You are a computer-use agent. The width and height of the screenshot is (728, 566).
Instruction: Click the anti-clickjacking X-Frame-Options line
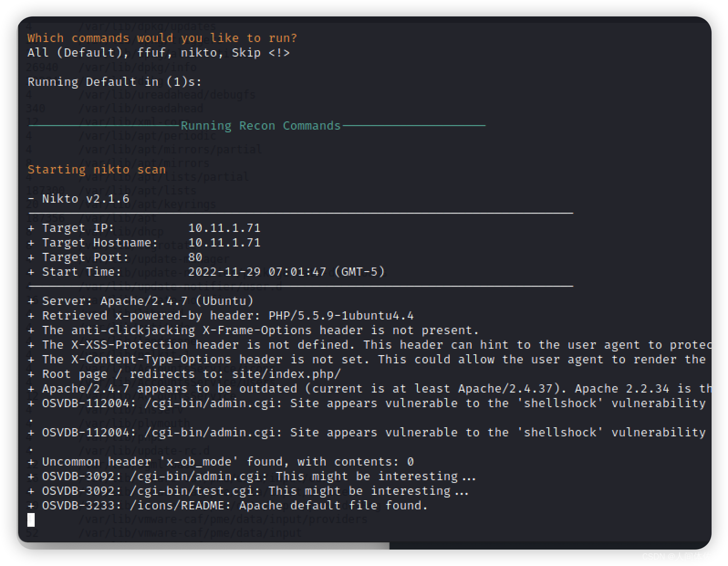253,330
